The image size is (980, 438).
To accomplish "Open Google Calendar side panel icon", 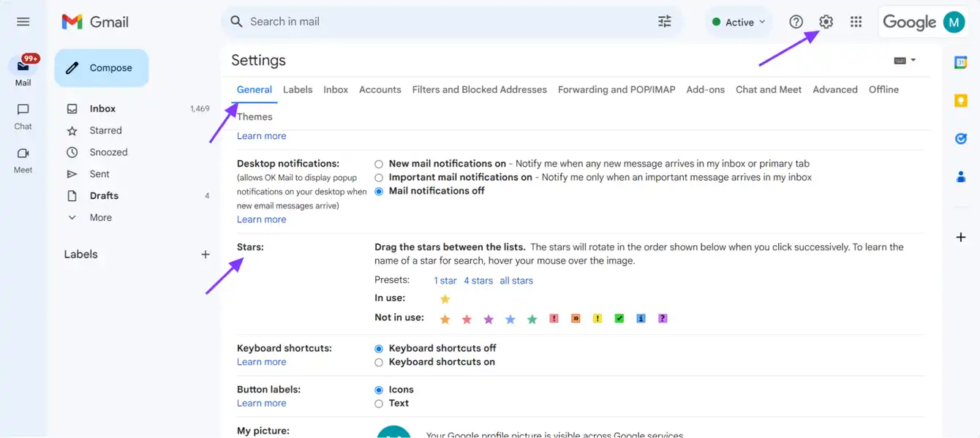I will [x=961, y=63].
